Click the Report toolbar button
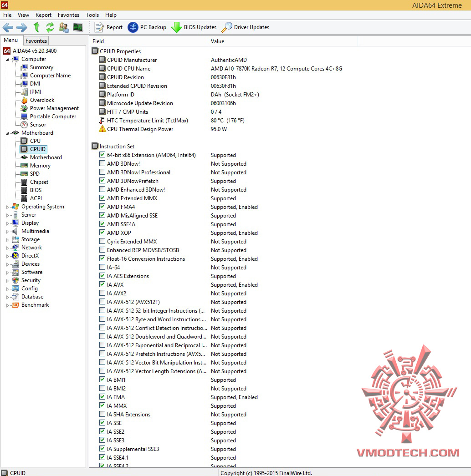The width and height of the screenshot is (471, 476). 108,27
